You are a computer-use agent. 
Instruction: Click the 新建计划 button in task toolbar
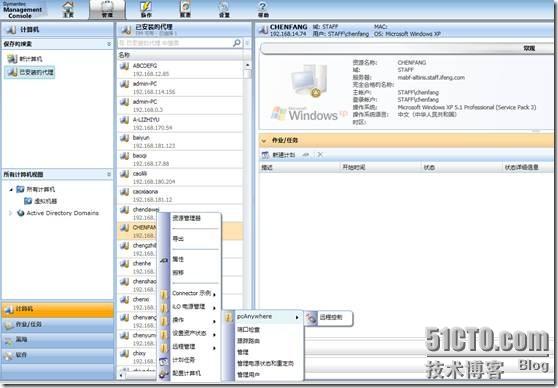tap(279, 155)
